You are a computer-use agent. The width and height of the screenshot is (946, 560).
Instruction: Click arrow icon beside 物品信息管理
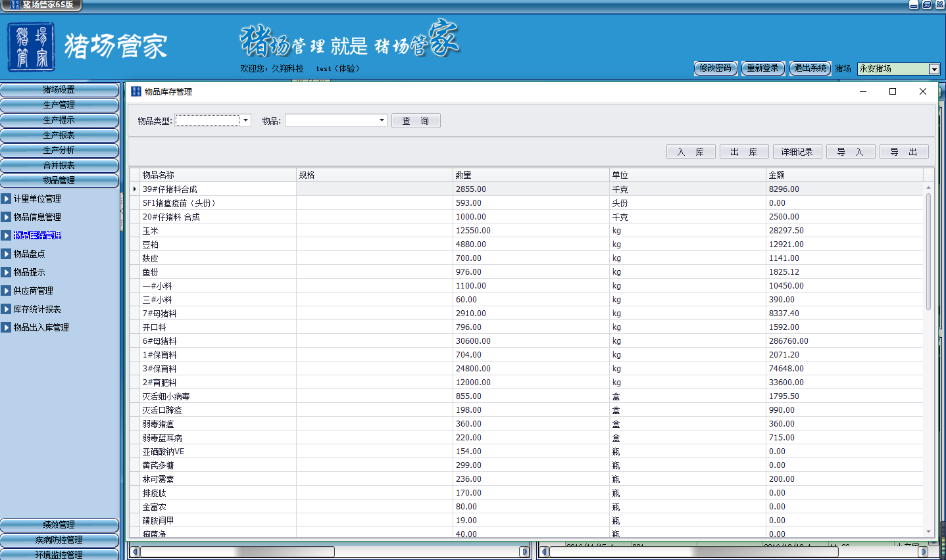point(6,217)
